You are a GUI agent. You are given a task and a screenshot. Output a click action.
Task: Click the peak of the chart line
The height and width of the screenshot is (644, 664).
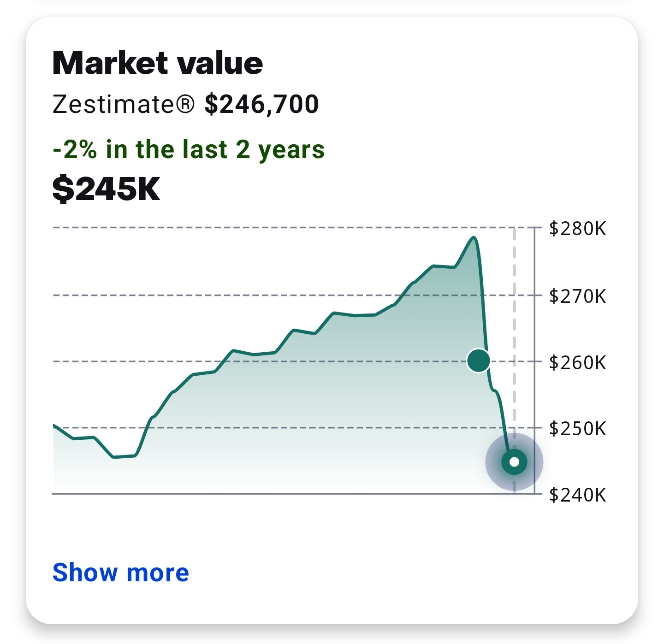pyautogui.click(x=474, y=237)
